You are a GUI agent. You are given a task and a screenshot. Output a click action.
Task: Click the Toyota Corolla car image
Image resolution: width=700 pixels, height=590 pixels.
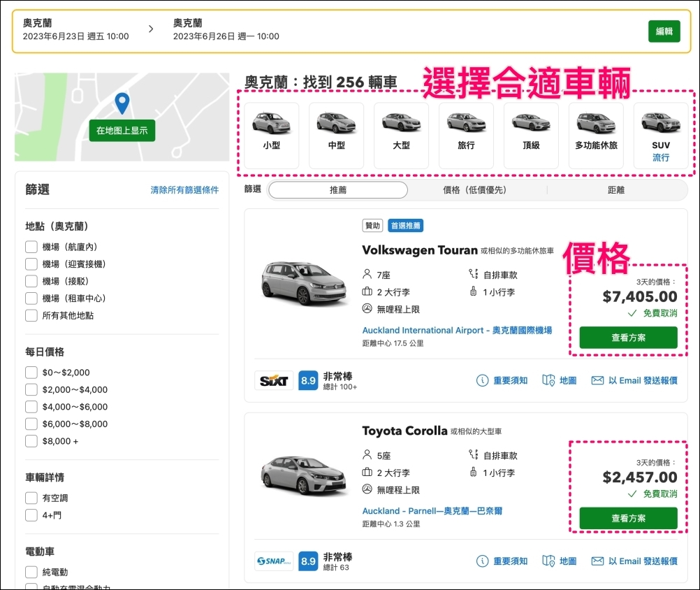click(305, 476)
